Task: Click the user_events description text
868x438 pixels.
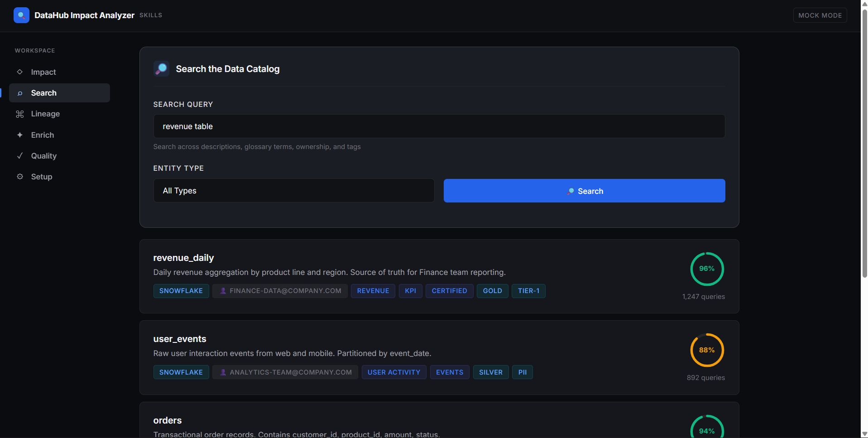Action: click(x=292, y=353)
